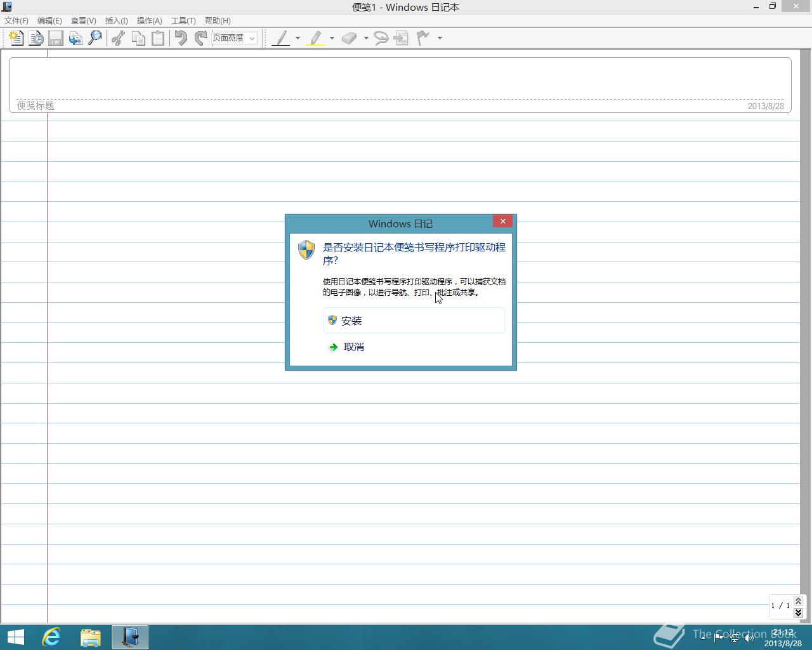Click the Windows Journal title bar icon
Image resolution: width=812 pixels, height=650 pixels.
click(7, 7)
